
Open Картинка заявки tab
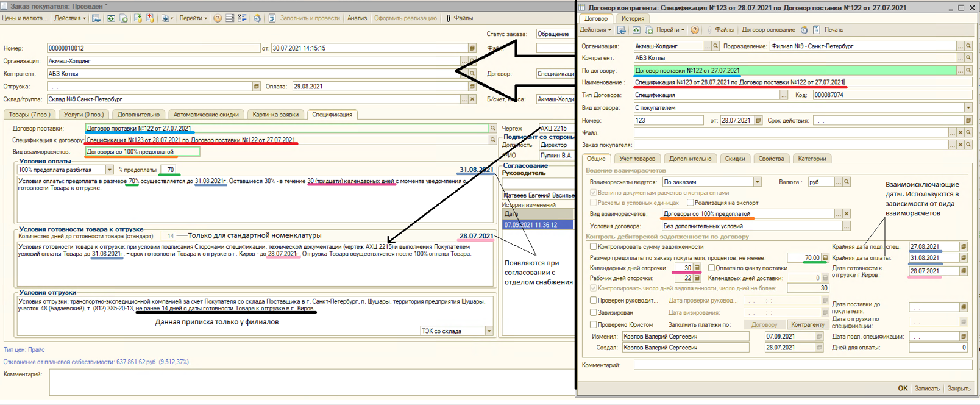(275, 115)
